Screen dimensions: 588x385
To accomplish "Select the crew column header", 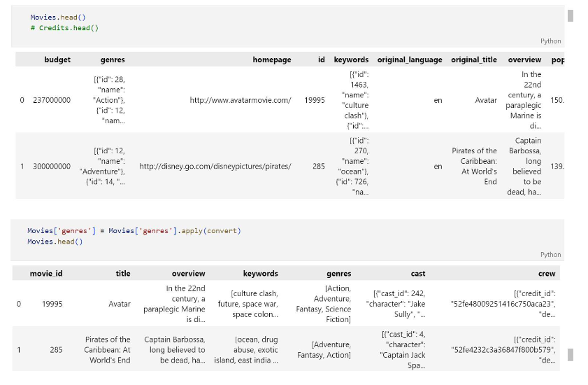I will pos(547,274).
